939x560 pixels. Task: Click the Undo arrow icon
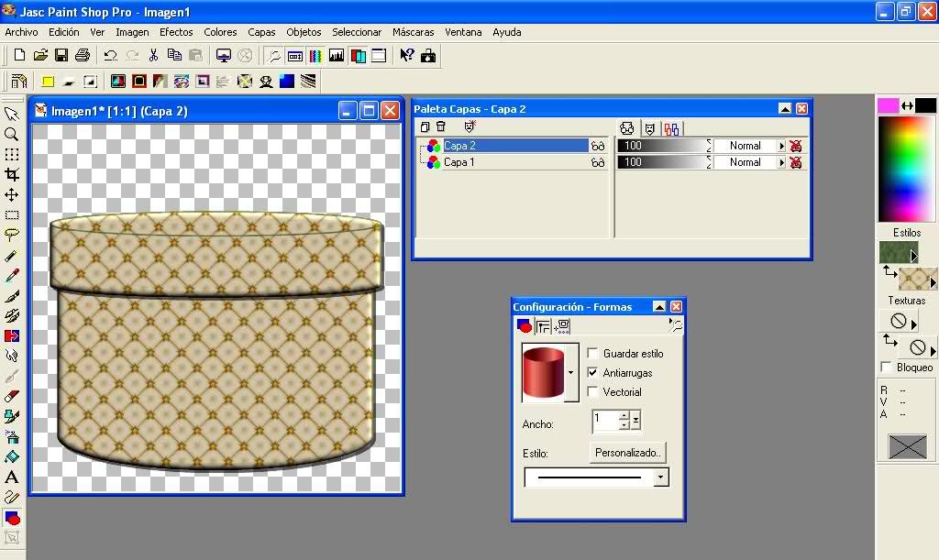[x=110, y=56]
